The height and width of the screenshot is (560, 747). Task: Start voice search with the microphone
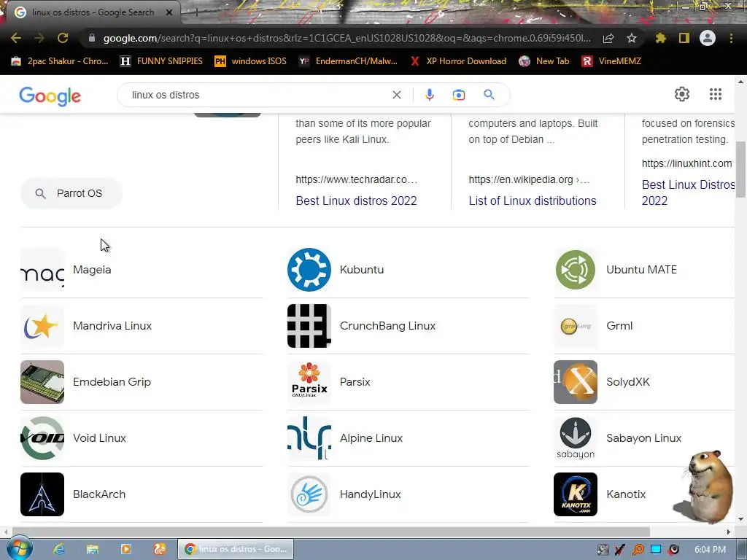click(x=429, y=95)
